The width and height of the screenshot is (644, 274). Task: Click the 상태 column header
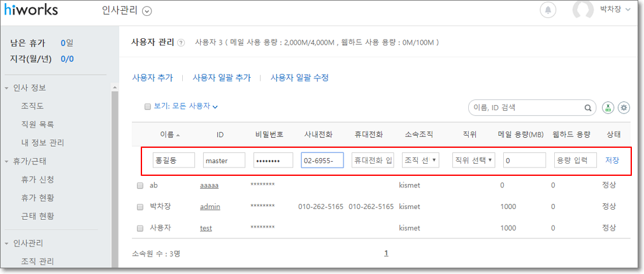pos(613,134)
